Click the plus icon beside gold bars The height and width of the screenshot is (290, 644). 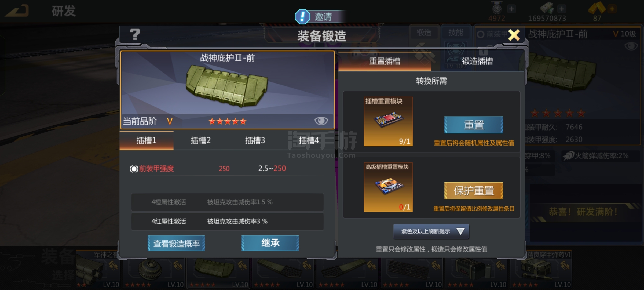coord(612,9)
